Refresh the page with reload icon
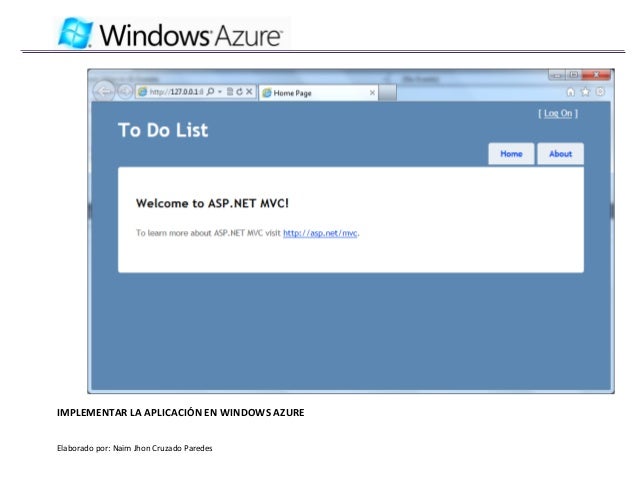638x493 pixels. click(x=239, y=92)
